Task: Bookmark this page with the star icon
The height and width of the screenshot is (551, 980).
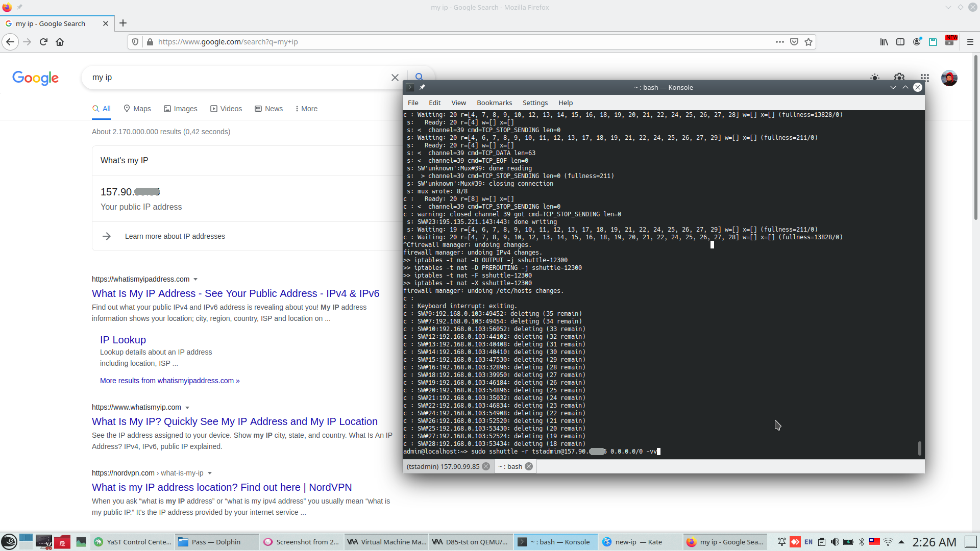Action: pos(808,42)
